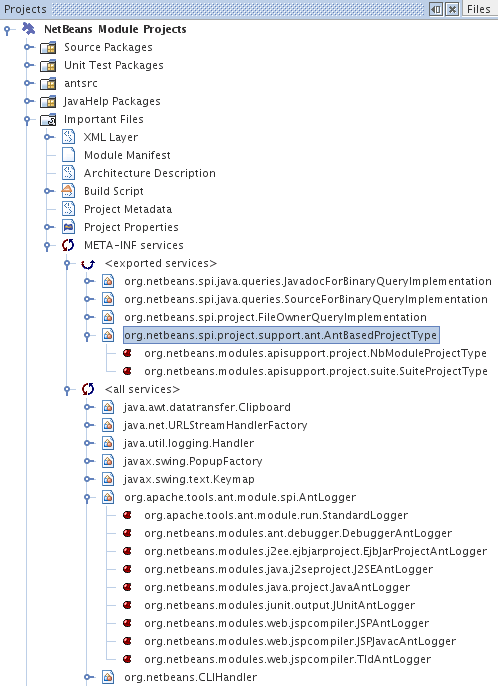Click the Project Properties icon

click(x=68, y=227)
